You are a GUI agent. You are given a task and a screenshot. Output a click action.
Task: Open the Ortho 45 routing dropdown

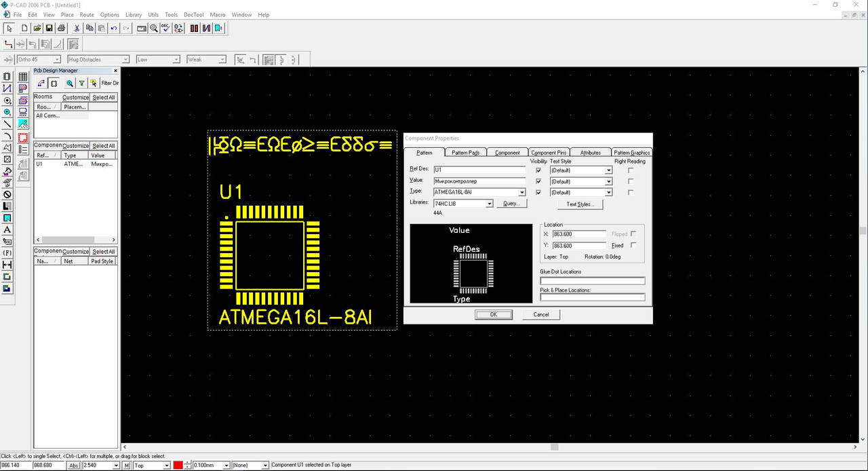[56, 60]
